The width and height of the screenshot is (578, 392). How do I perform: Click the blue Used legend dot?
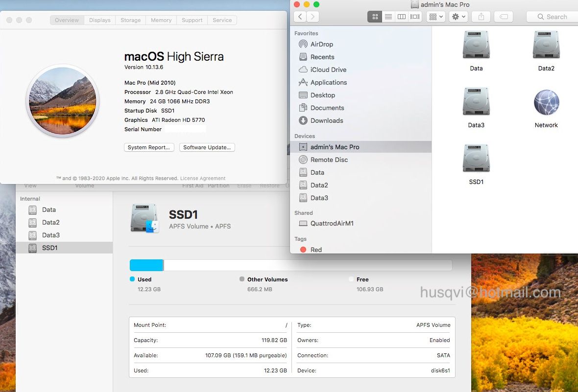(132, 279)
